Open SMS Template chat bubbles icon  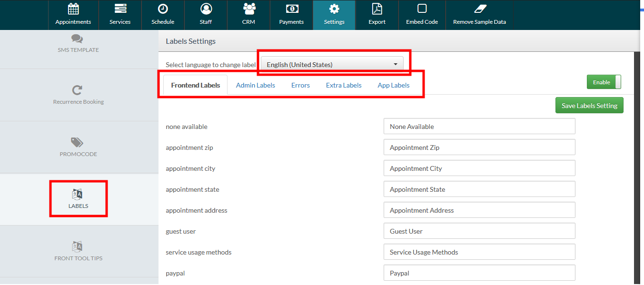[77, 39]
